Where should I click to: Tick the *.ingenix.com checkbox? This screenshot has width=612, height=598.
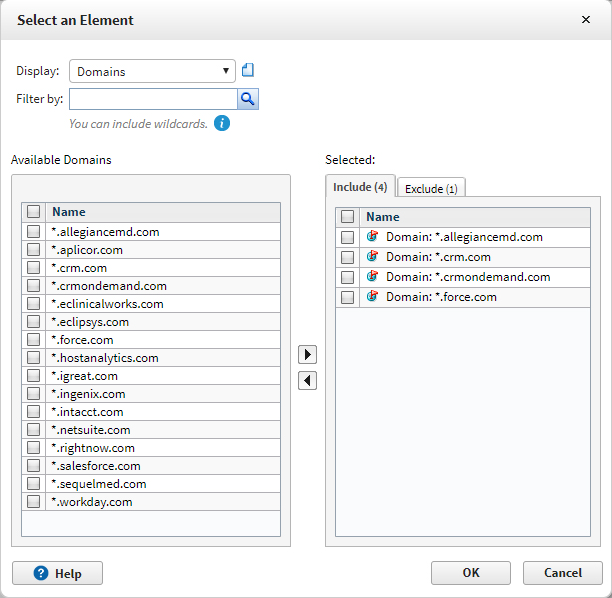(x=34, y=393)
